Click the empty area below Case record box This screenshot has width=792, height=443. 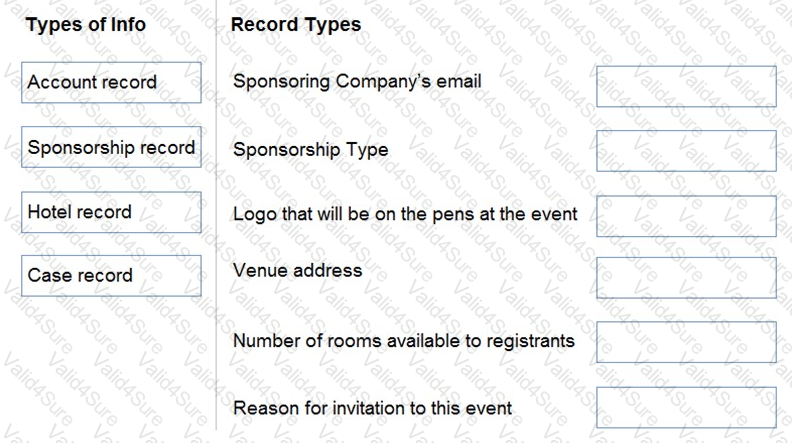pos(111,364)
